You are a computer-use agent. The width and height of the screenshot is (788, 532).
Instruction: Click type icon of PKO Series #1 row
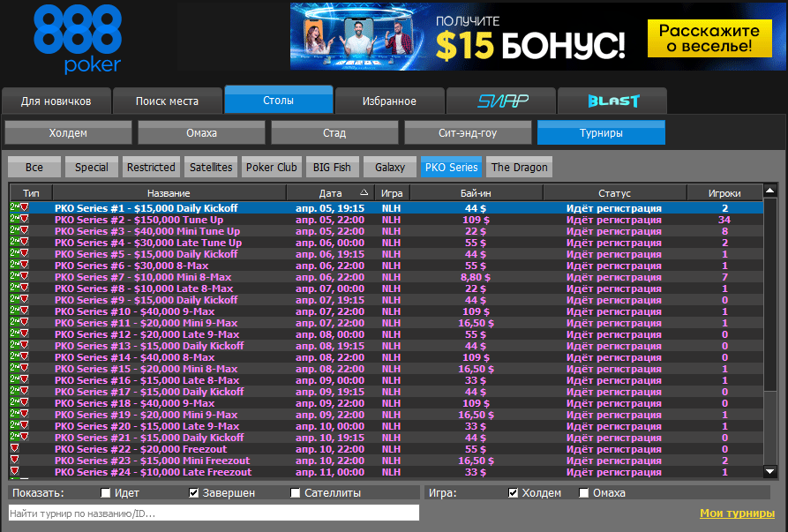point(19,208)
